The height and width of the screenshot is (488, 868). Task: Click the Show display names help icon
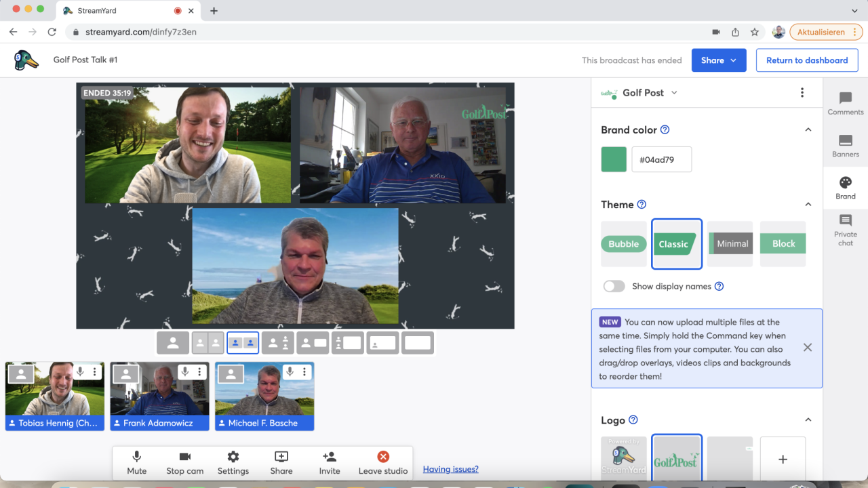[x=719, y=286]
